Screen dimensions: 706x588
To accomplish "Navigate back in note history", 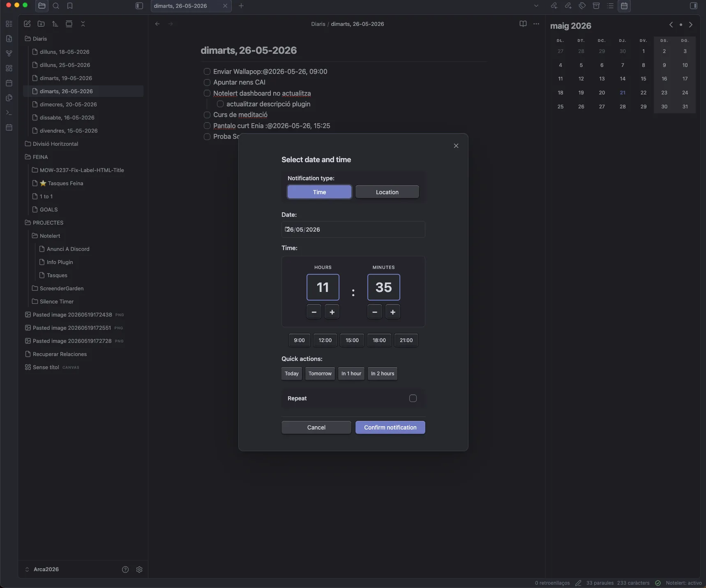I will pos(157,24).
